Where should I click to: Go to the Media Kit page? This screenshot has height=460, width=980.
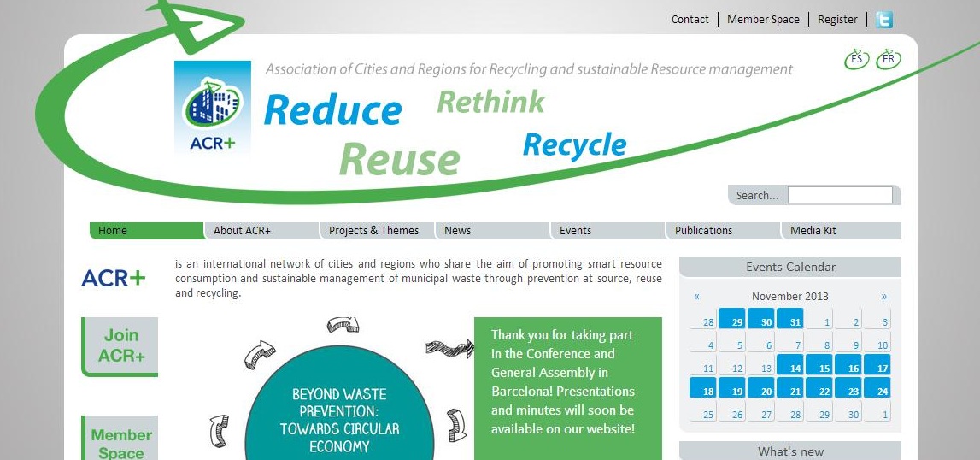(813, 231)
